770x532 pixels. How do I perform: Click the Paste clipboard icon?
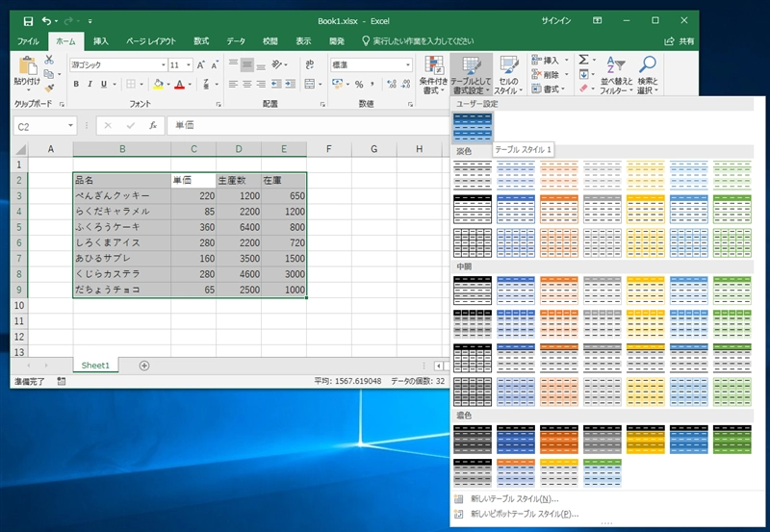[28, 65]
